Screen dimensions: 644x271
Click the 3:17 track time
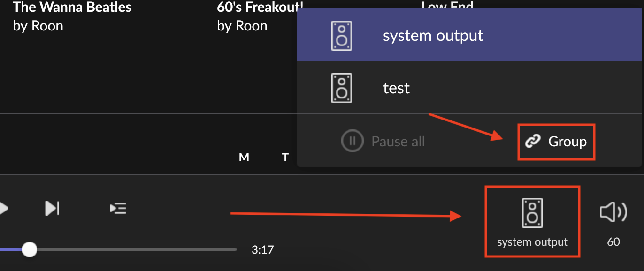pyautogui.click(x=262, y=250)
